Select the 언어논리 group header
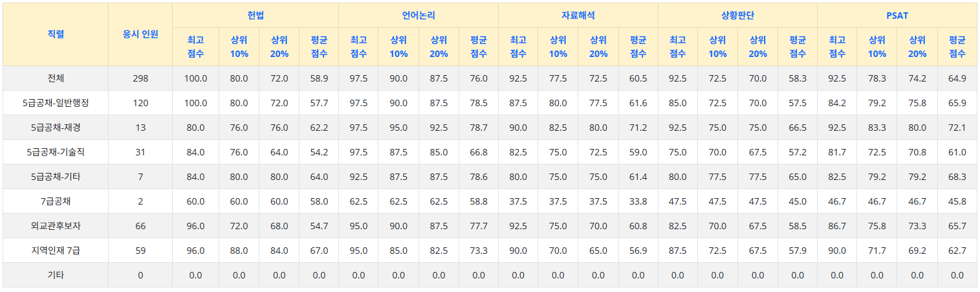The width and height of the screenshot is (980, 292). pyautogui.click(x=419, y=15)
